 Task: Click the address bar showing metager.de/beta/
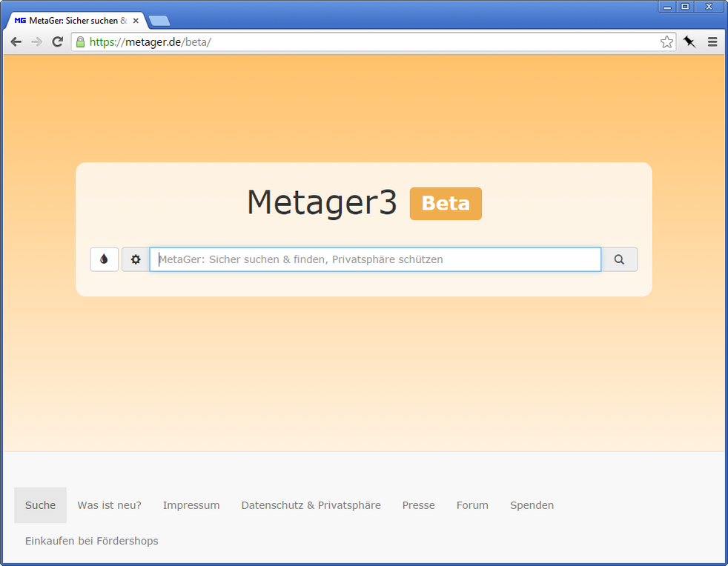pyautogui.click(x=371, y=42)
